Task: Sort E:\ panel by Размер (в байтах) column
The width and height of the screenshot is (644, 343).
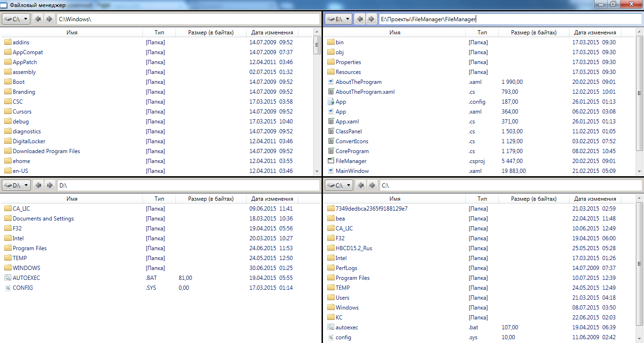Action: [x=533, y=33]
